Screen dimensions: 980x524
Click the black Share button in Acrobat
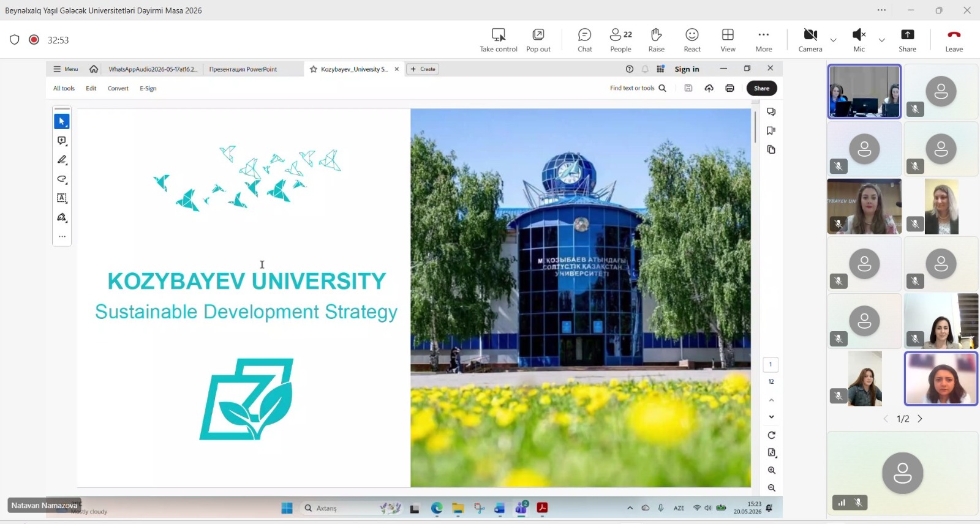tap(762, 88)
